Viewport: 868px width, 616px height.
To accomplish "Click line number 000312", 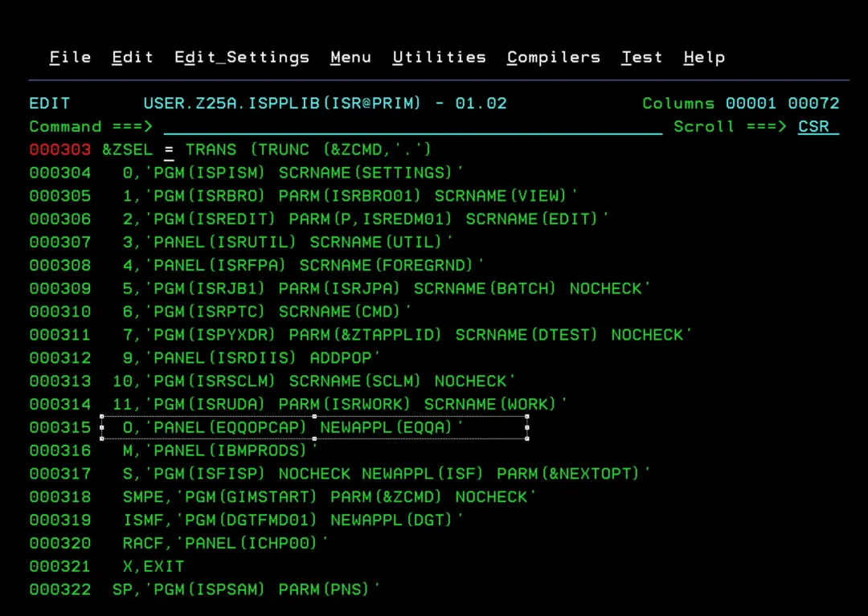I will tap(59, 358).
